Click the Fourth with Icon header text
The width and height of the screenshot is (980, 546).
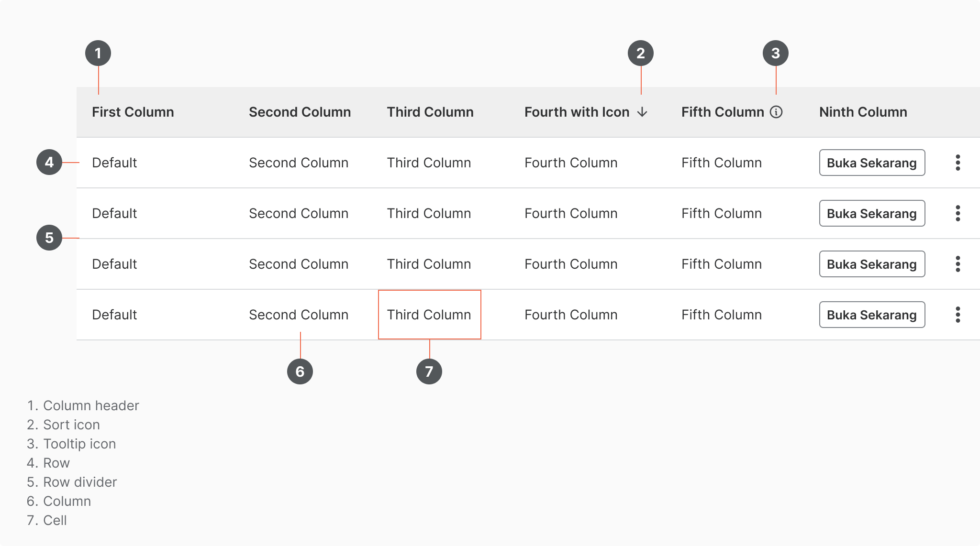[x=577, y=112]
